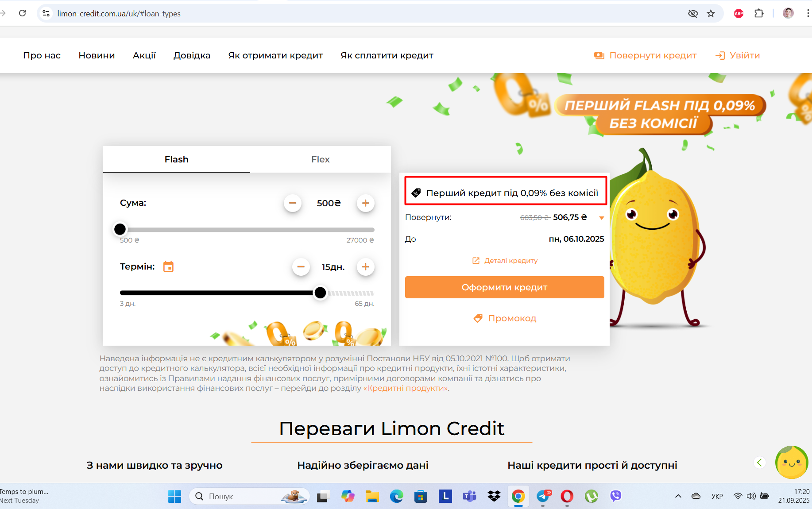Click the term slider handle
812x509 pixels.
coord(320,293)
